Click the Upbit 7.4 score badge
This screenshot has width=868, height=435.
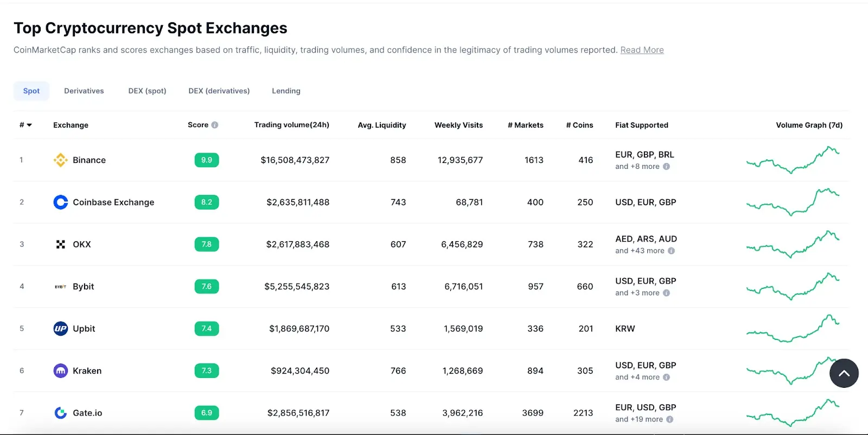[207, 329]
